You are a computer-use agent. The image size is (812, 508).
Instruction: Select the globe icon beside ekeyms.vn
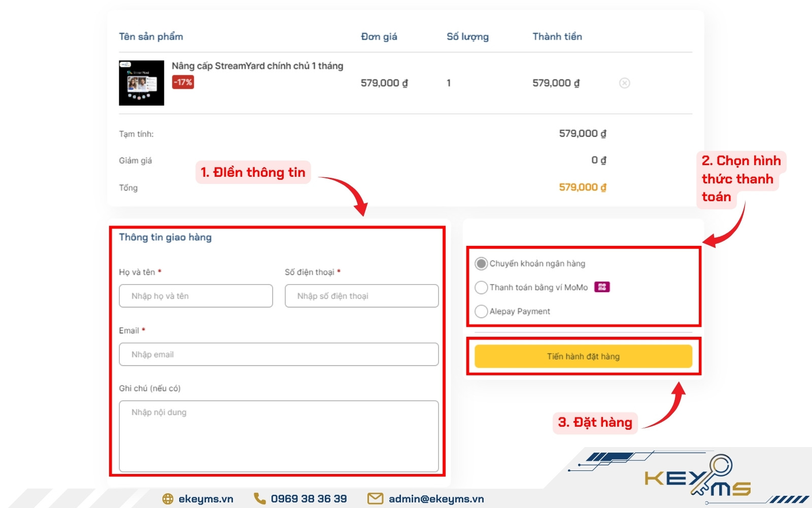point(167,499)
